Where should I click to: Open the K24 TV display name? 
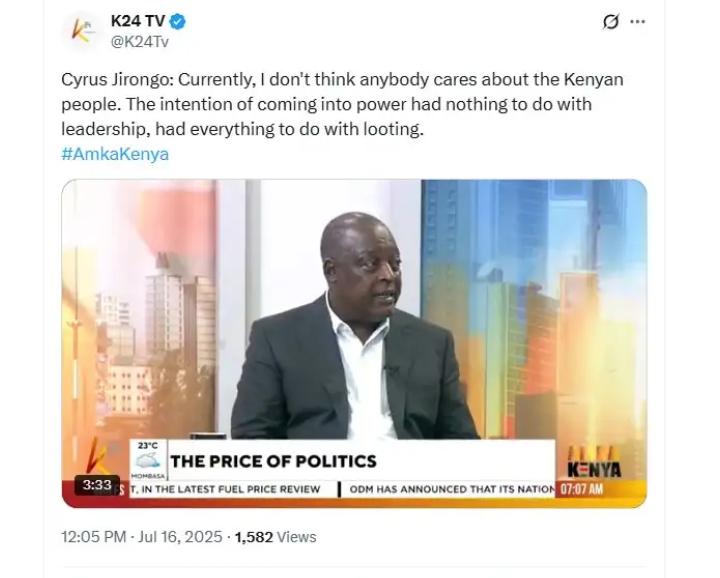138,21
